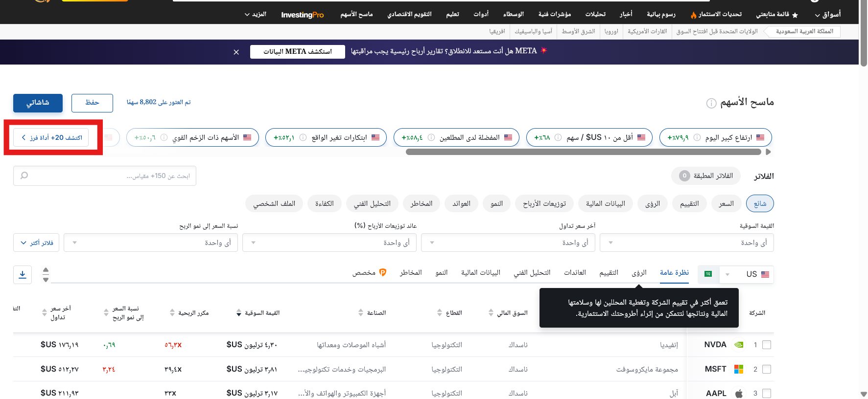This screenshot has width=868, height=399.
Task: Open the القيمة السوقية dropdown
Action: pos(687,243)
